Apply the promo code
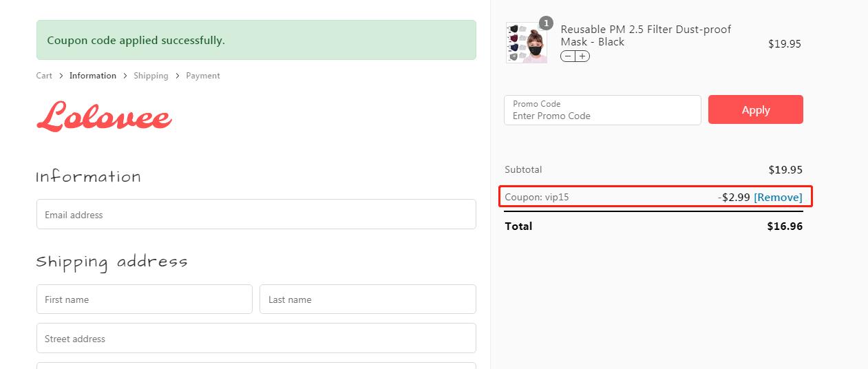 [756, 109]
